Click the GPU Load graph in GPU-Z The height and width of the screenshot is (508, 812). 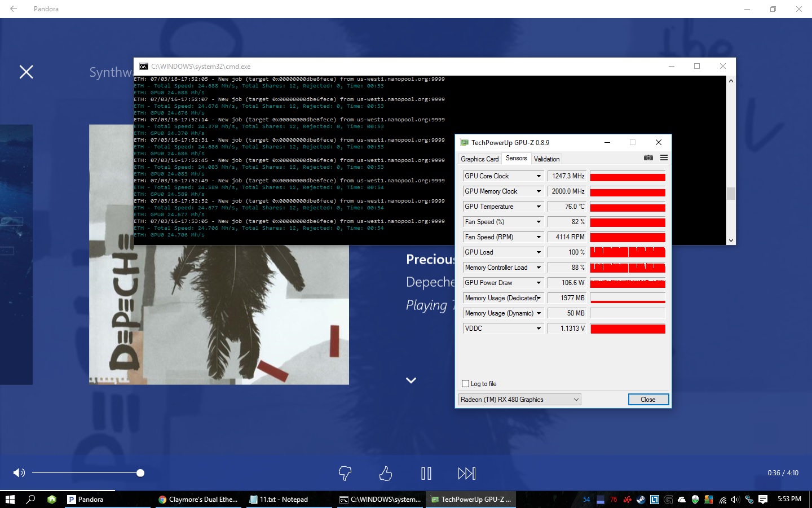click(628, 252)
